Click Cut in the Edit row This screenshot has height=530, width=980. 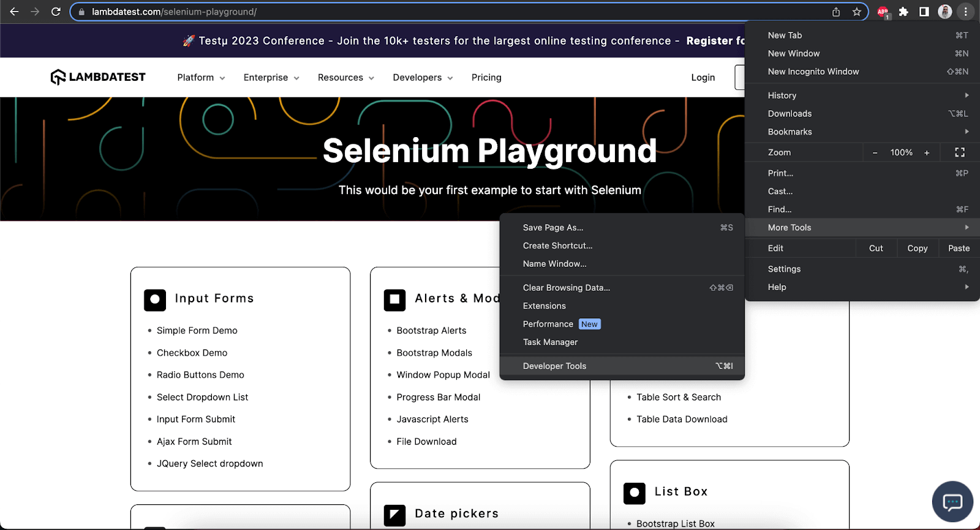tap(876, 248)
